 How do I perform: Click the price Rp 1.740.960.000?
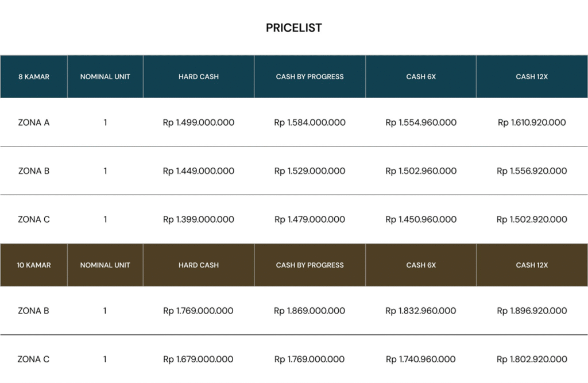[421, 359]
